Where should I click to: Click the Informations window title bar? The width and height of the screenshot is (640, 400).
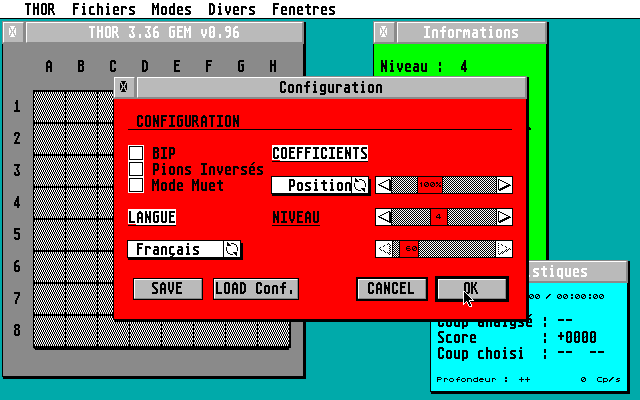(x=471, y=33)
